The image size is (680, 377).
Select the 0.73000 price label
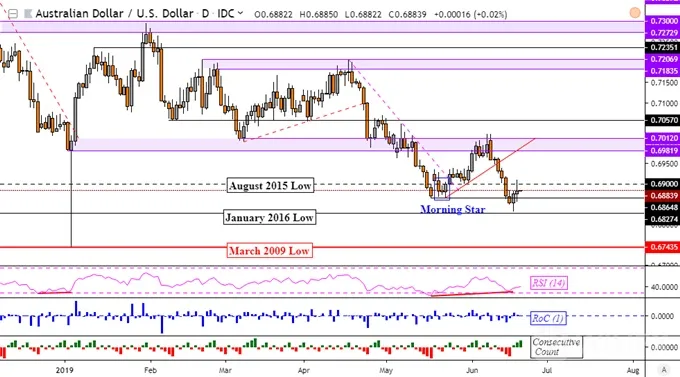[x=662, y=21]
